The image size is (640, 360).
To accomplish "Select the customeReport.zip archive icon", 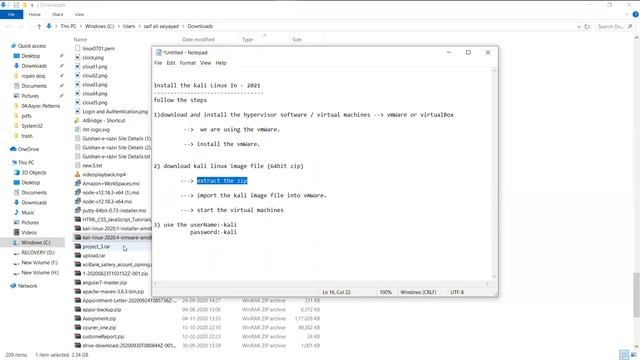I will pos(77,336).
